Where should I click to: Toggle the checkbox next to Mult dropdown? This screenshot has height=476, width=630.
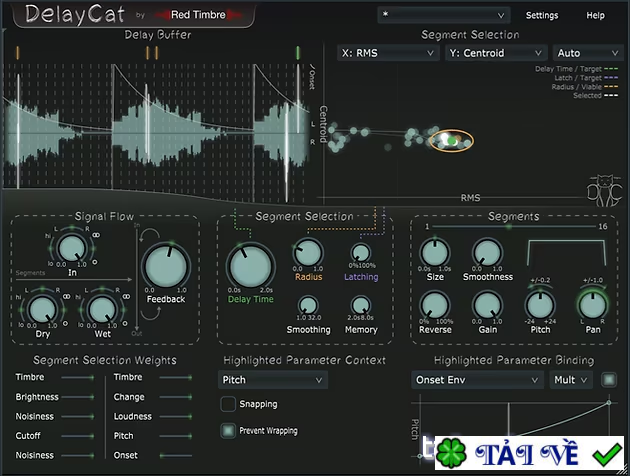tap(610, 380)
